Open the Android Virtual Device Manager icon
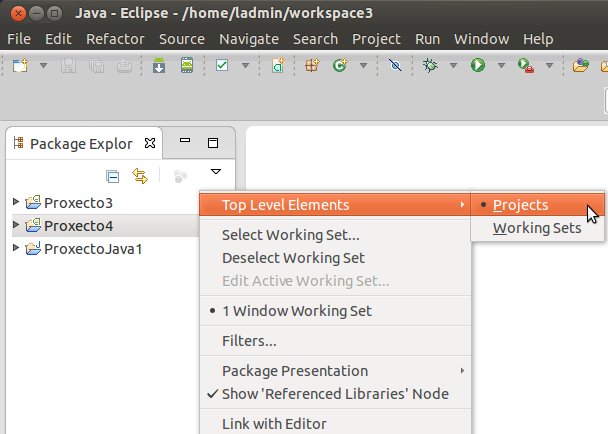The width and height of the screenshot is (608, 434). coord(187,65)
